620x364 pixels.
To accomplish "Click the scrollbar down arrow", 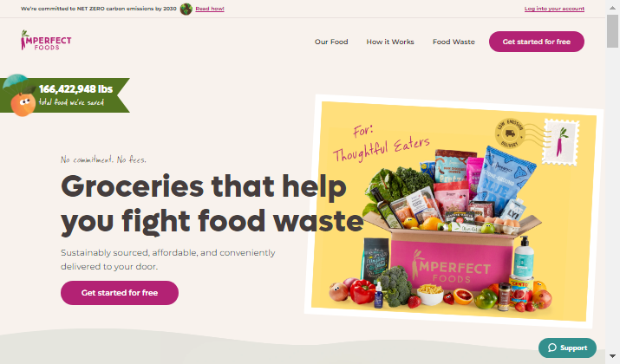I will pos(612,356).
